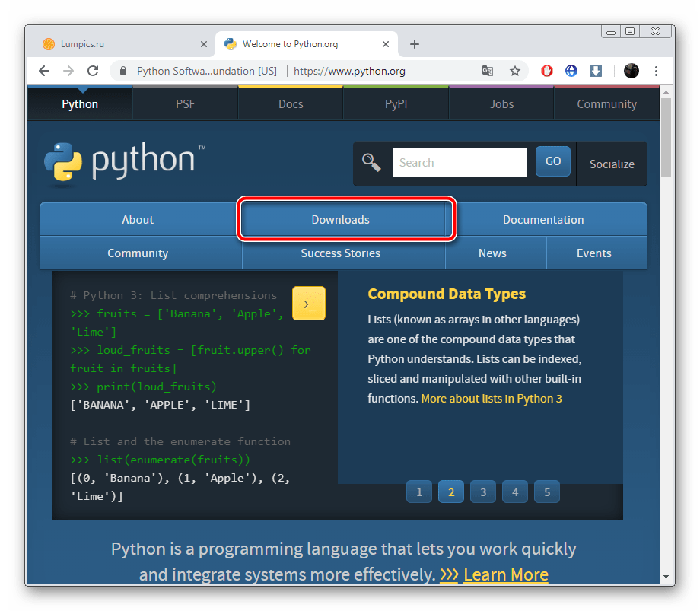
Task: Open the Chrome three-dot menu
Action: coord(656,71)
